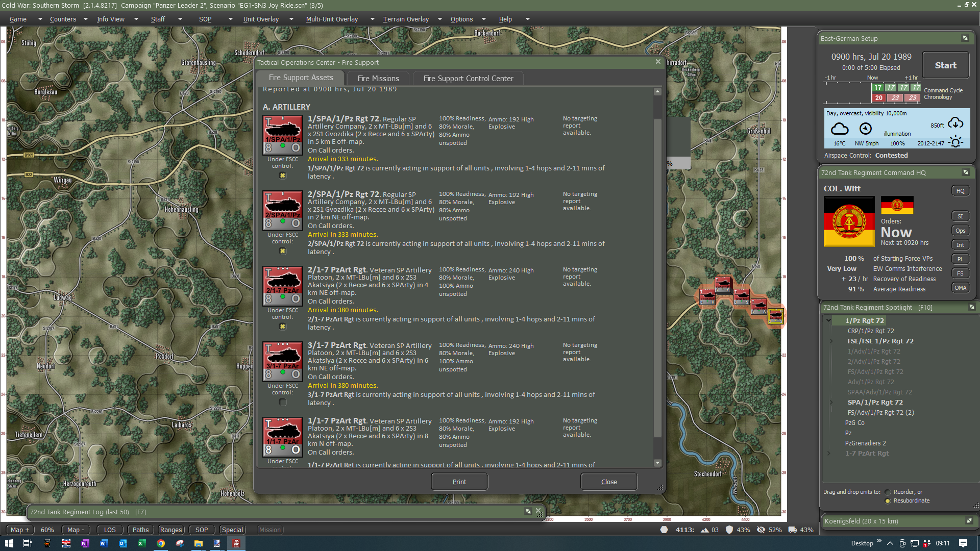Select the Reorder drag-and-drop option
The height and width of the screenshot is (551, 980).
[x=888, y=492]
